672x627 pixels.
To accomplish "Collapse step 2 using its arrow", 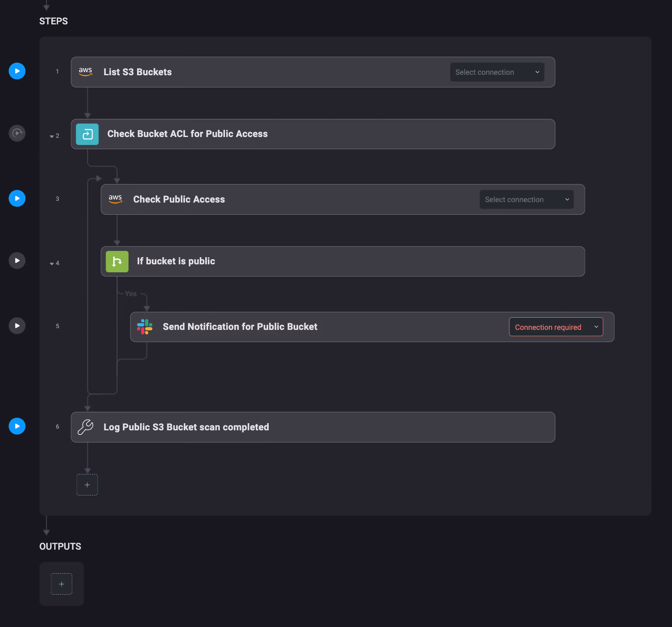I will tap(52, 136).
